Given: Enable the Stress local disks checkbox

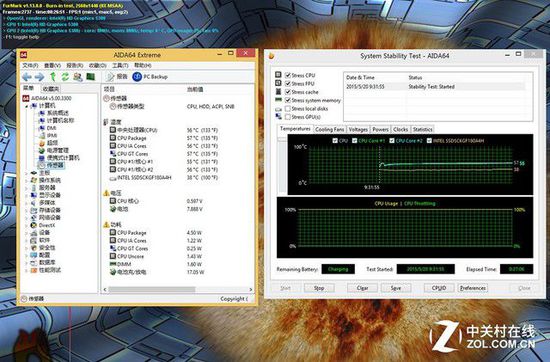Looking at the screenshot, I should click(288, 109).
